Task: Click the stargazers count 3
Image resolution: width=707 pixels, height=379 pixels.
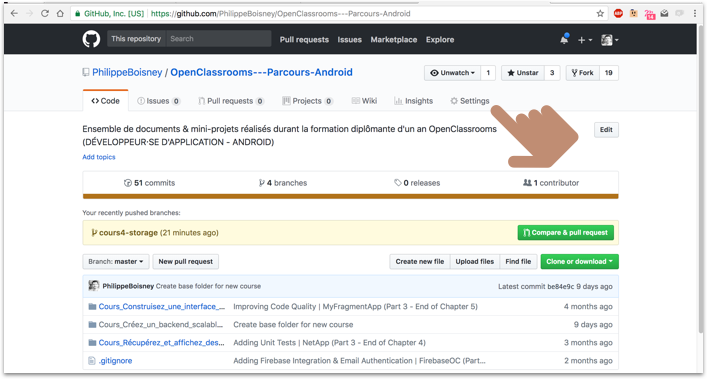Action: click(552, 73)
